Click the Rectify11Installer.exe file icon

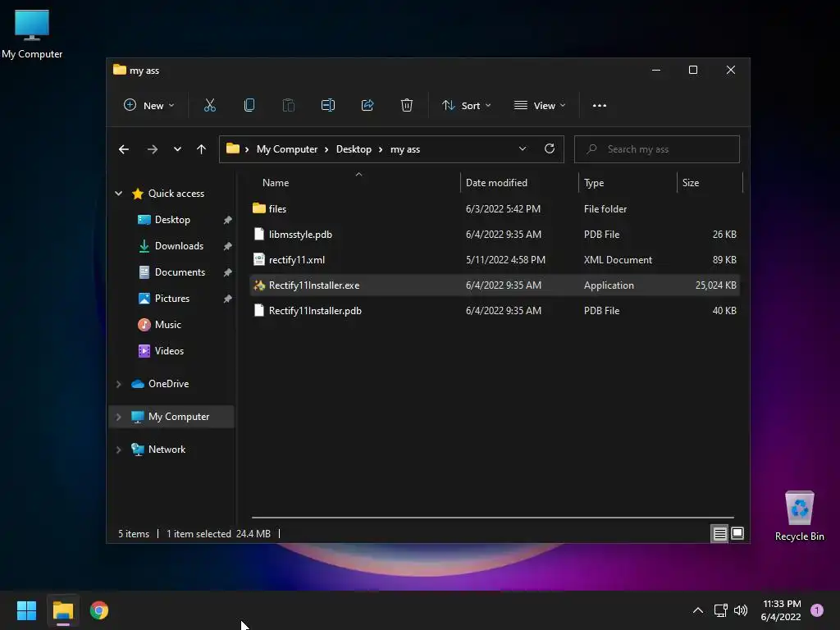point(259,285)
